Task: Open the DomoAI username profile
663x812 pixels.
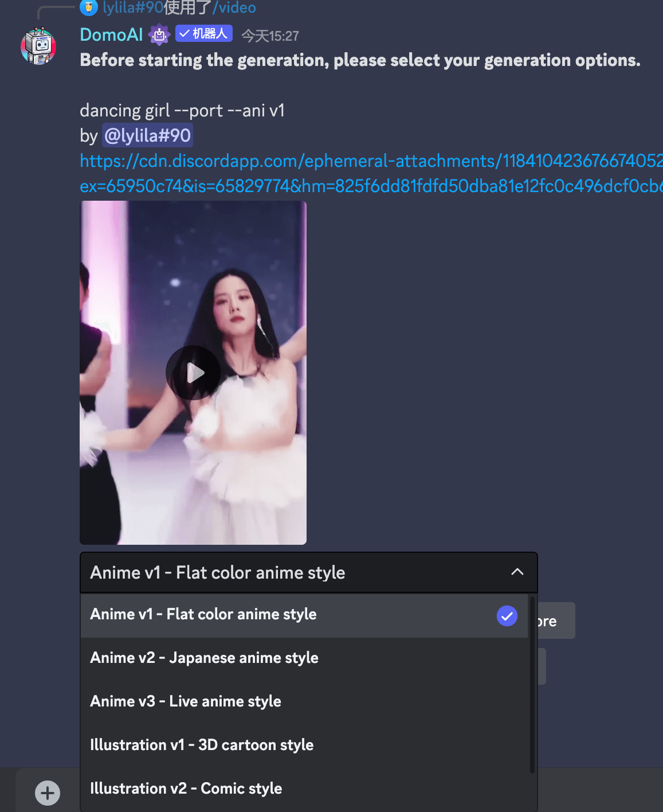Action: (x=111, y=35)
